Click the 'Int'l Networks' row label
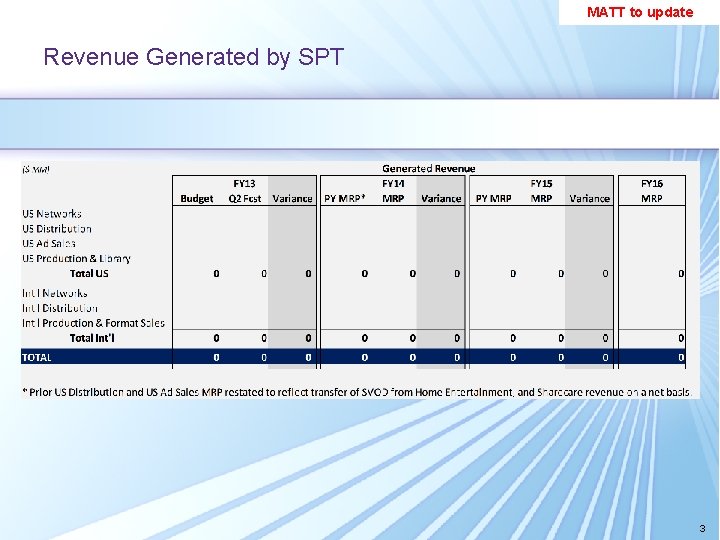 pyautogui.click(x=55, y=293)
